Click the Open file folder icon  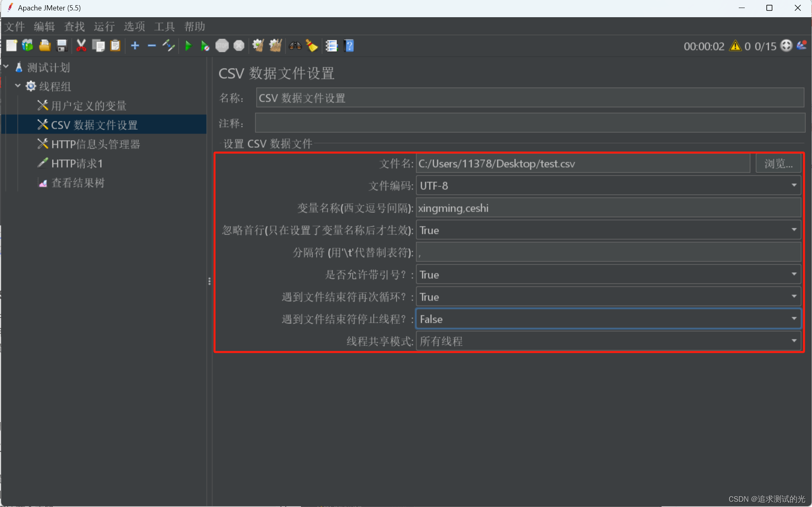click(x=45, y=46)
